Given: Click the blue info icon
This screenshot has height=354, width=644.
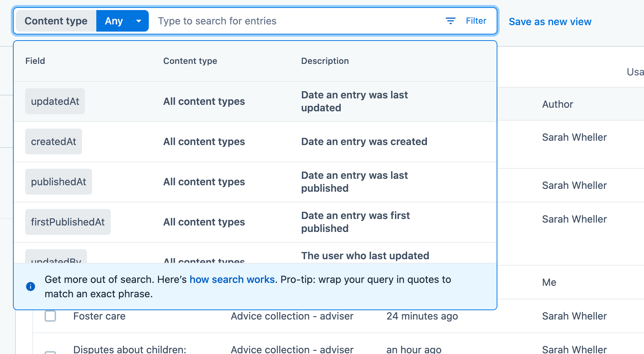Looking at the screenshot, I should click(x=31, y=287).
